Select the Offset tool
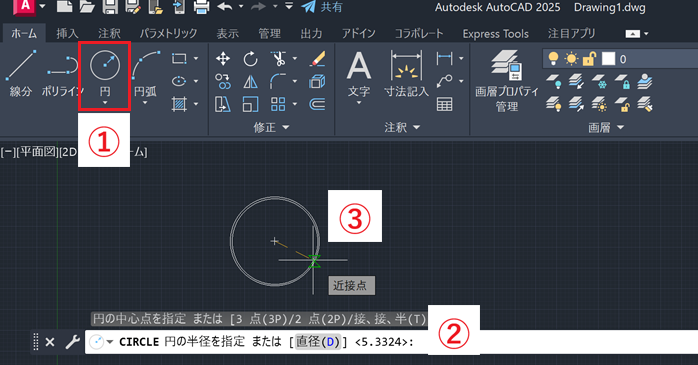The height and width of the screenshot is (365, 698). [317, 104]
